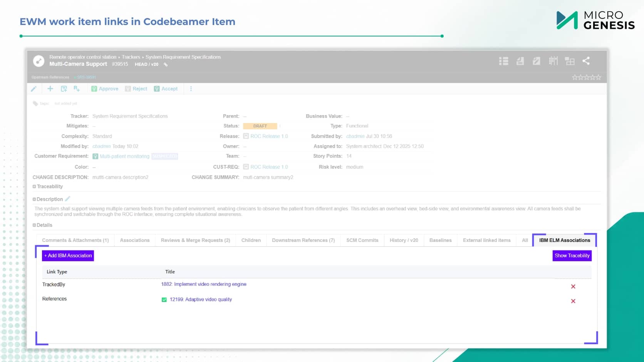This screenshot has width=644, height=362.
Task: Go to Trackers breadcrumb
Action: click(x=131, y=57)
